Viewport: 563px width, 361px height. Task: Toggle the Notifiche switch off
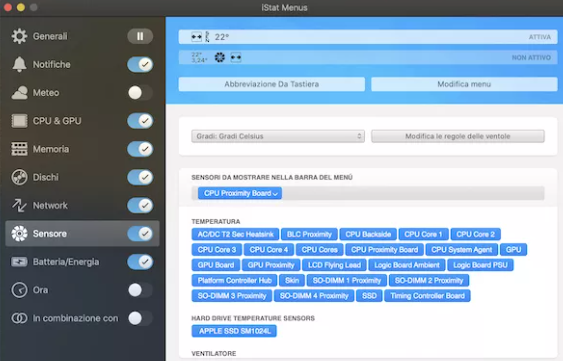(x=140, y=64)
